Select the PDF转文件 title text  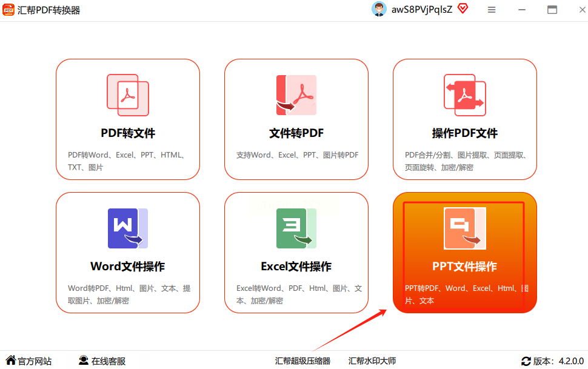click(128, 133)
